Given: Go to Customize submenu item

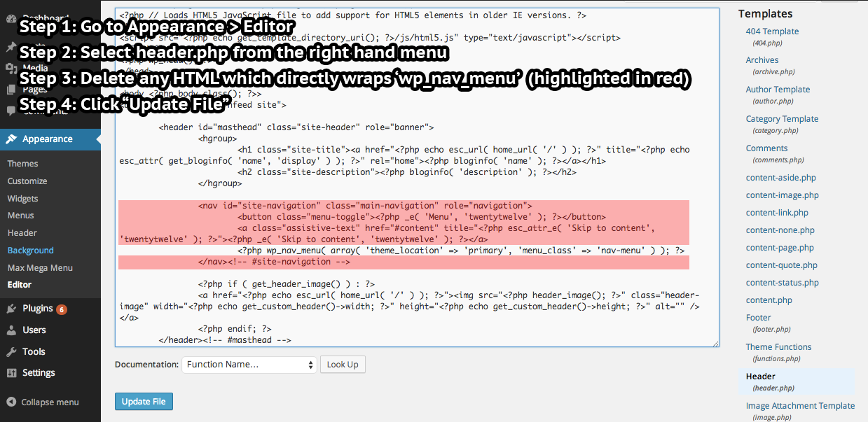Looking at the screenshot, I should pos(27,181).
